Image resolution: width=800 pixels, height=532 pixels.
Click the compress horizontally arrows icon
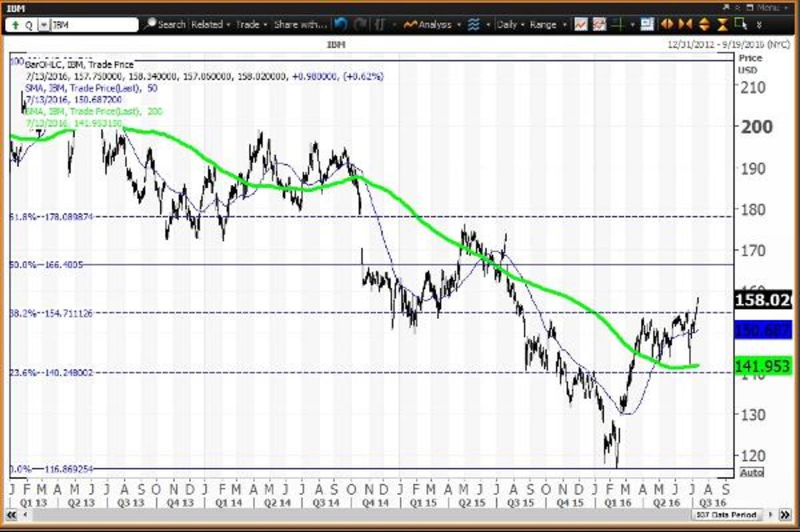click(x=685, y=25)
